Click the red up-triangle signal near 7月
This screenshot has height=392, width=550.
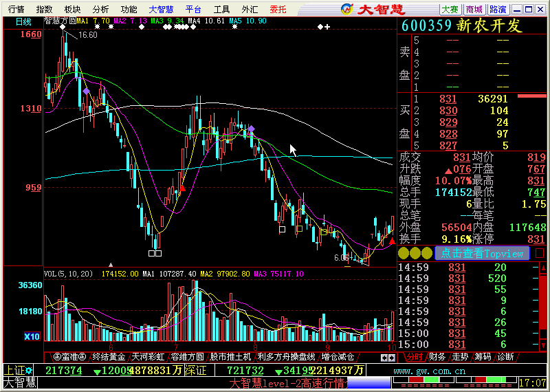pos(182,189)
